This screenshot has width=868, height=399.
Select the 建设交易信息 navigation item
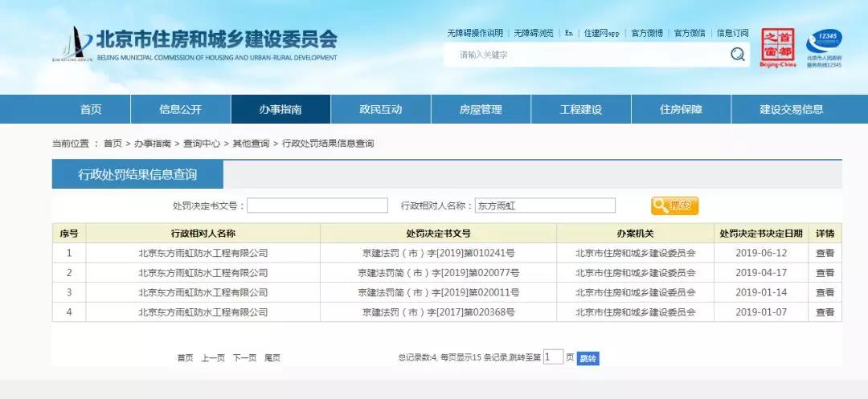pyautogui.click(x=791, y=109)
